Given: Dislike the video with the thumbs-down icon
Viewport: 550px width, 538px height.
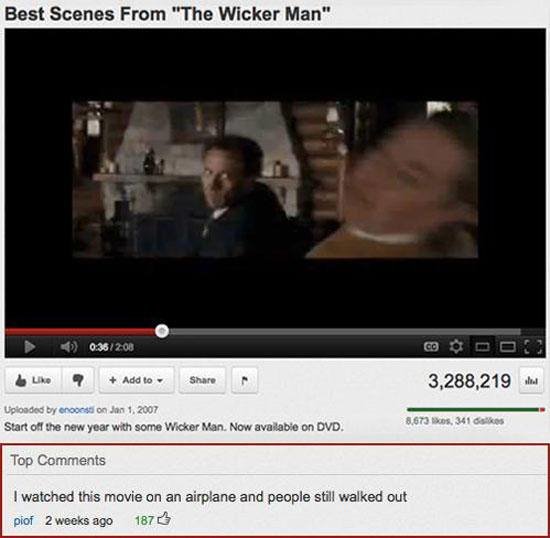Looking at the screenshot, I should point(78,380).
